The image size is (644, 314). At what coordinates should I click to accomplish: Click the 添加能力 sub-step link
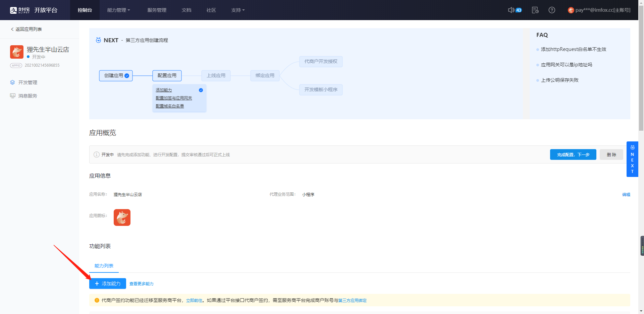[164, 90]
